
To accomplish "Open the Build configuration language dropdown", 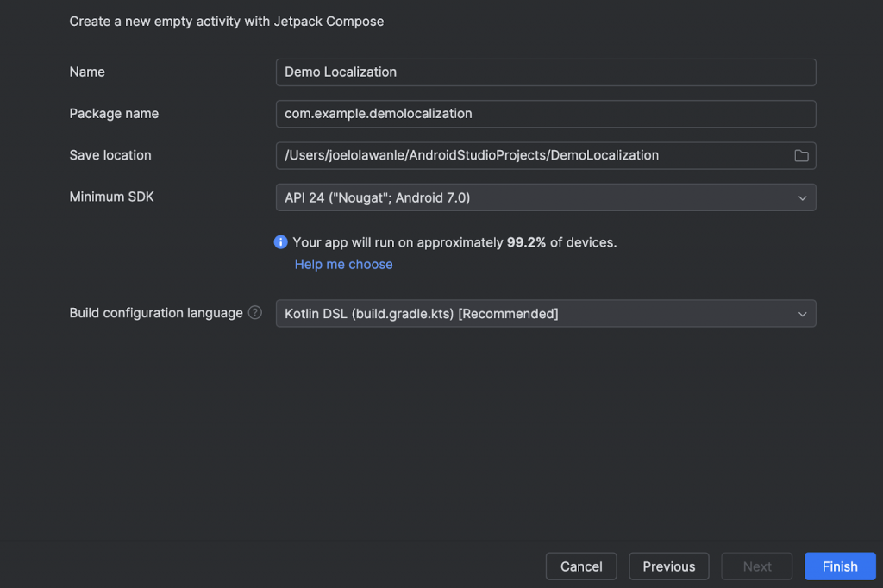I will 545,314.
